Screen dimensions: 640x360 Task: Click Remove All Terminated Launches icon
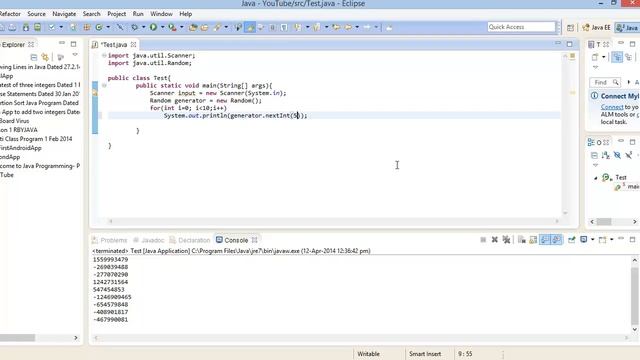pyautogui.click(x=506, y=240)
